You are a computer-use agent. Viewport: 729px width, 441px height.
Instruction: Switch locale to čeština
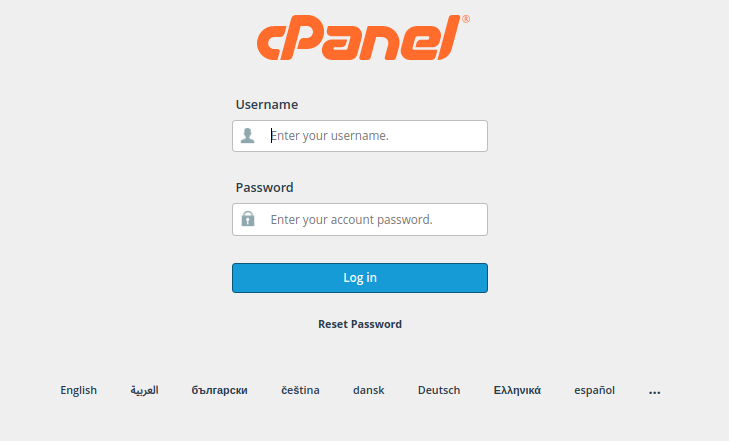pos(300,390)
